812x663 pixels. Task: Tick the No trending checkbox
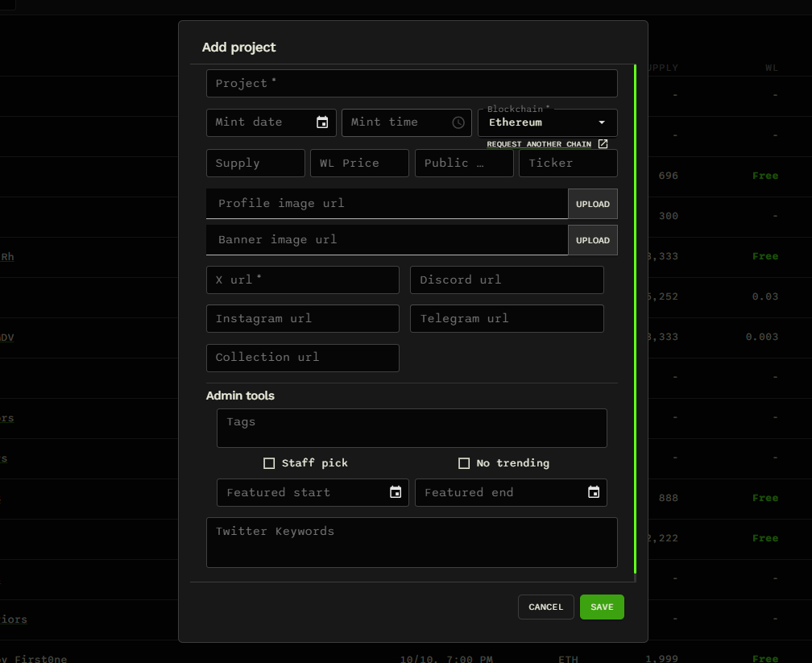464,463
